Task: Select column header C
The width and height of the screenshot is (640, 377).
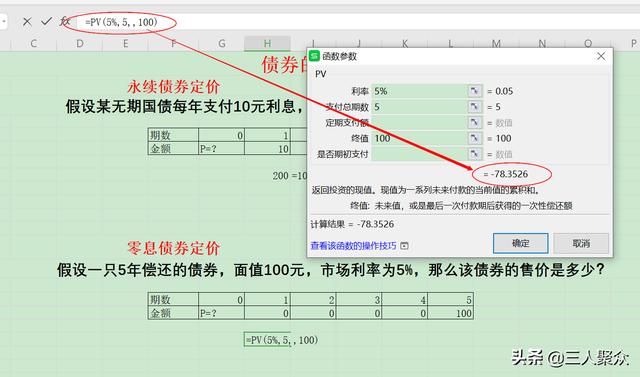Action: tap(33, 44)
